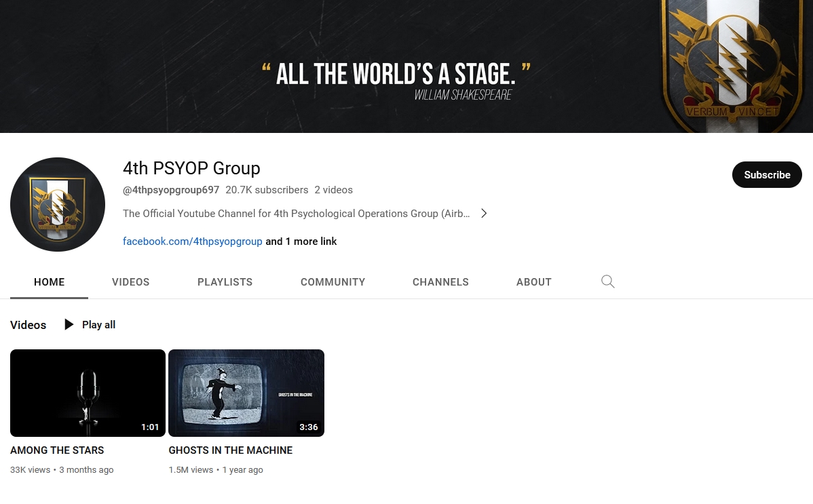The image size is (813, 504).
Task: Click the 4th PSYOP Group channel name
Action: pos(191,168)
